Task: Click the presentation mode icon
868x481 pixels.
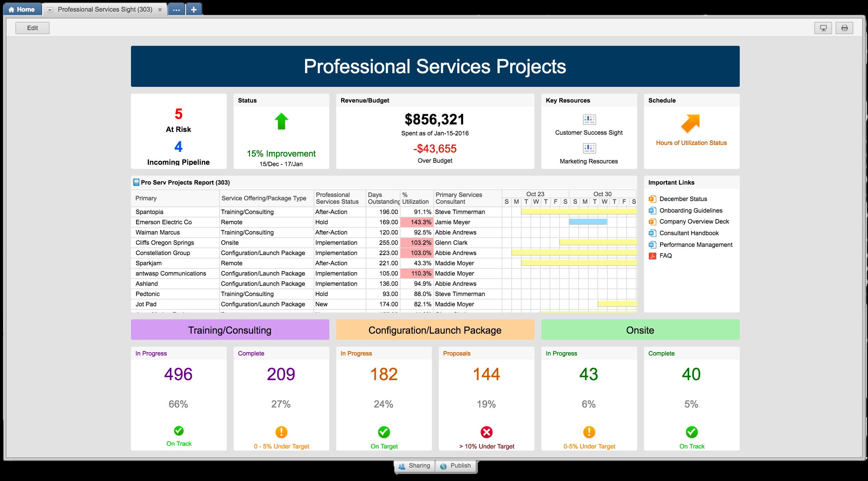Action: [x=823, y=28]
